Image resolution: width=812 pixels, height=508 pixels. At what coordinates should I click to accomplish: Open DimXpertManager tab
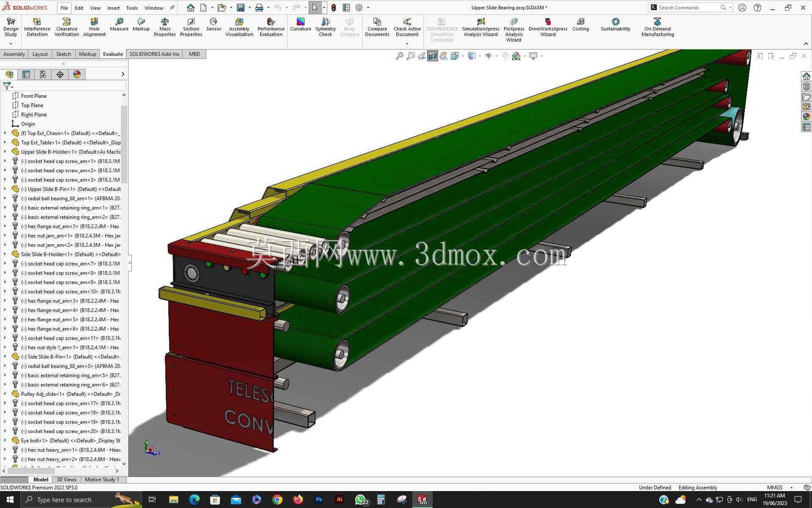60,75
